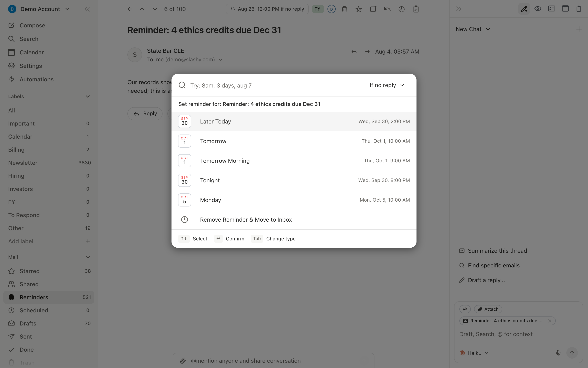Choose Remove Reminder & Move to Inbox
588x368 pixels.
point(294,220)
